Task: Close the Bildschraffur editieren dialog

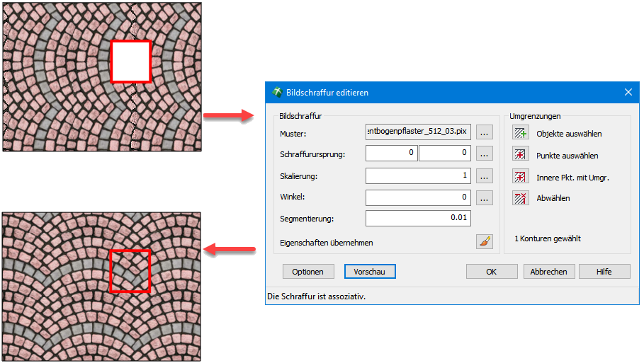Action: point(628,93)
